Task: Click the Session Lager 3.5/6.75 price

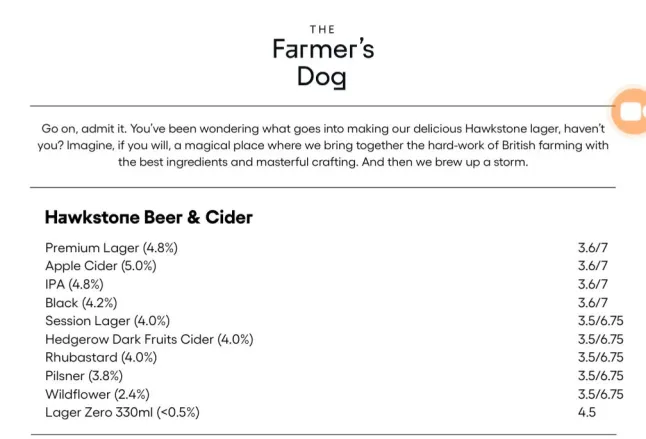Action: [x=600, y=321]
